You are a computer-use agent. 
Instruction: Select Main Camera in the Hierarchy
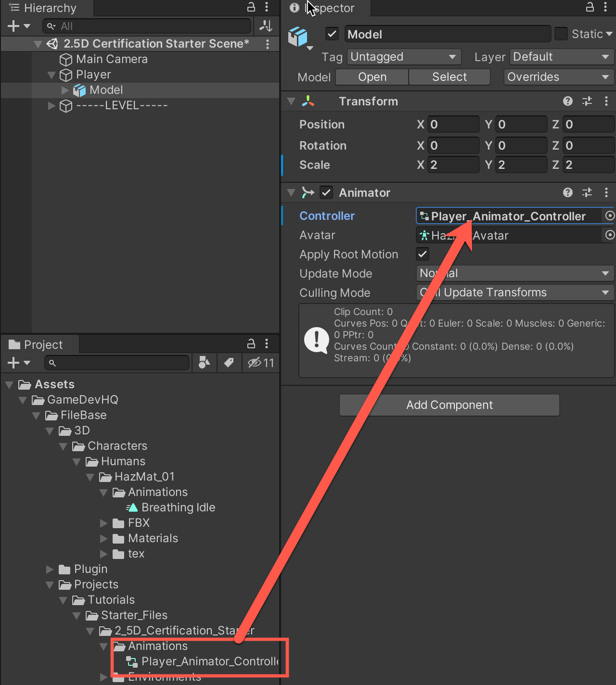[x=112, y=59]
